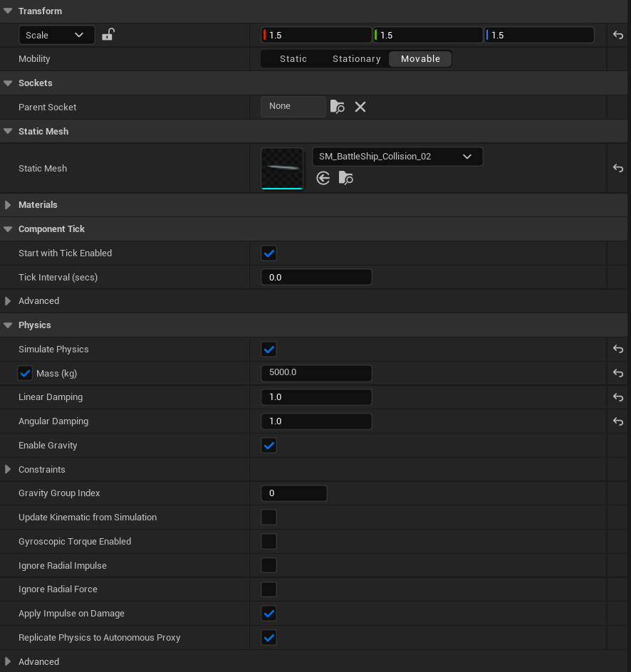Viewport: 631px width, 672px height.
Task: Click the Static Mesh thumbnail preview
Action: coord(282,168)
